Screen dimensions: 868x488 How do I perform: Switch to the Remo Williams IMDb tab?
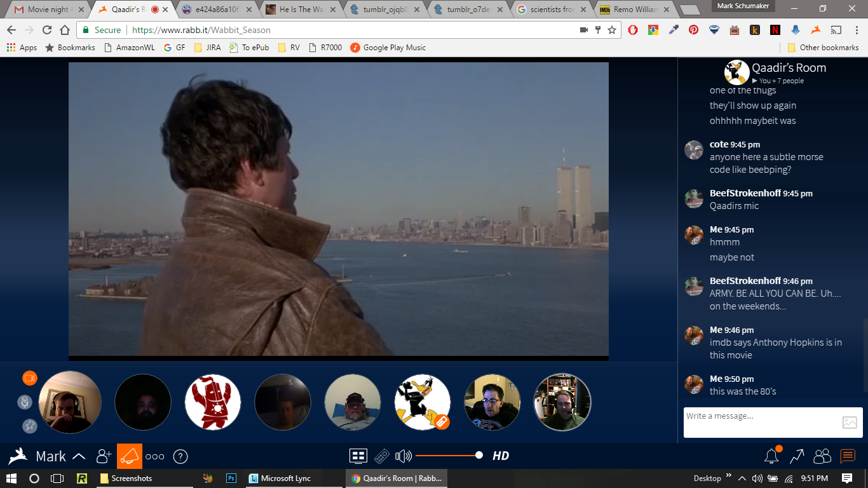tap(635, 10)
